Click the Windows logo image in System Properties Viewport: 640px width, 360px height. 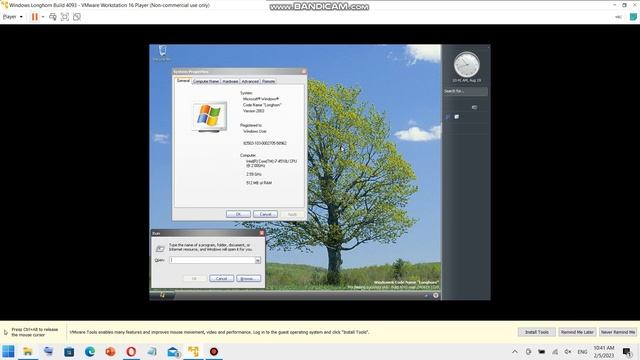209,116
